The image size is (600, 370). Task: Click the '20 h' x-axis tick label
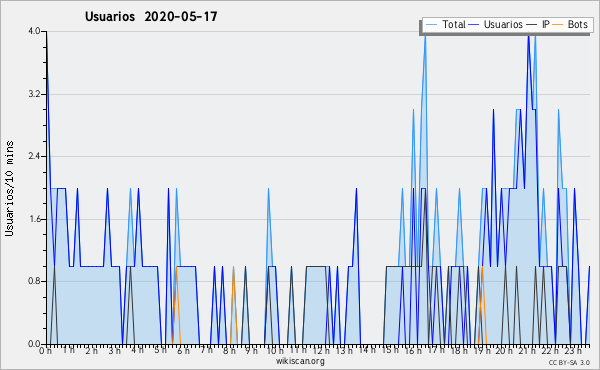[x=504, y=351]
